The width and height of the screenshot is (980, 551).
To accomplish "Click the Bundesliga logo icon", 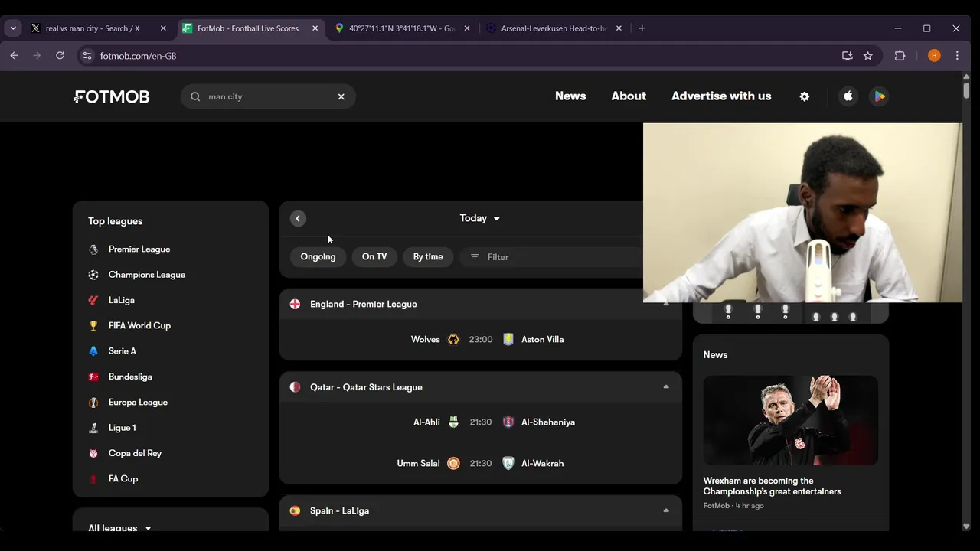I will pyautogui.click(x=93, y=377).
